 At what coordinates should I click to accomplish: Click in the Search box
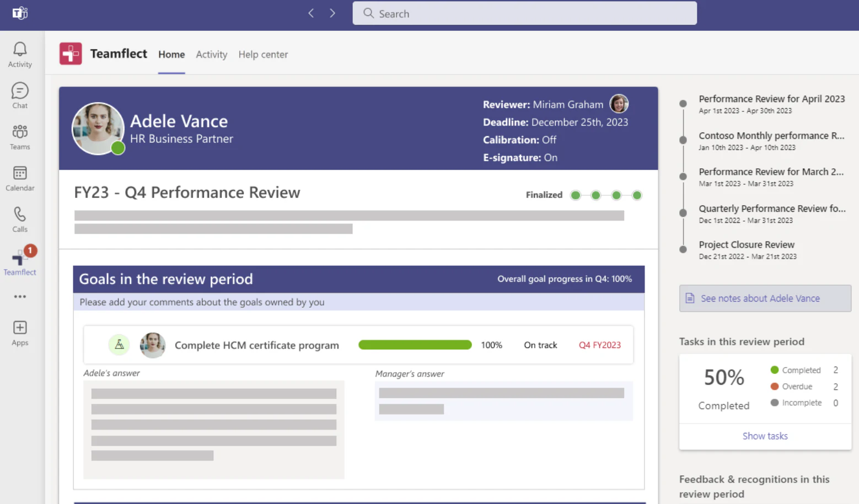tap(524, 13)
